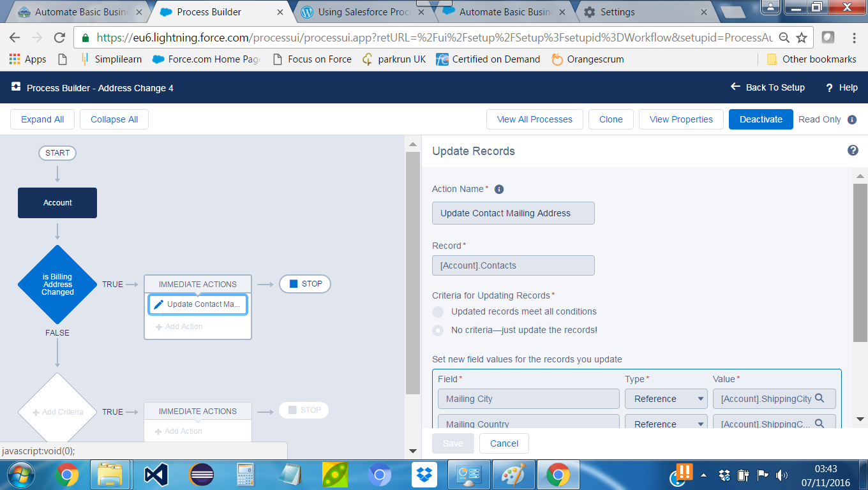
Task: Open the Help link
Action: pyautogui.click(x=842, y=87)
